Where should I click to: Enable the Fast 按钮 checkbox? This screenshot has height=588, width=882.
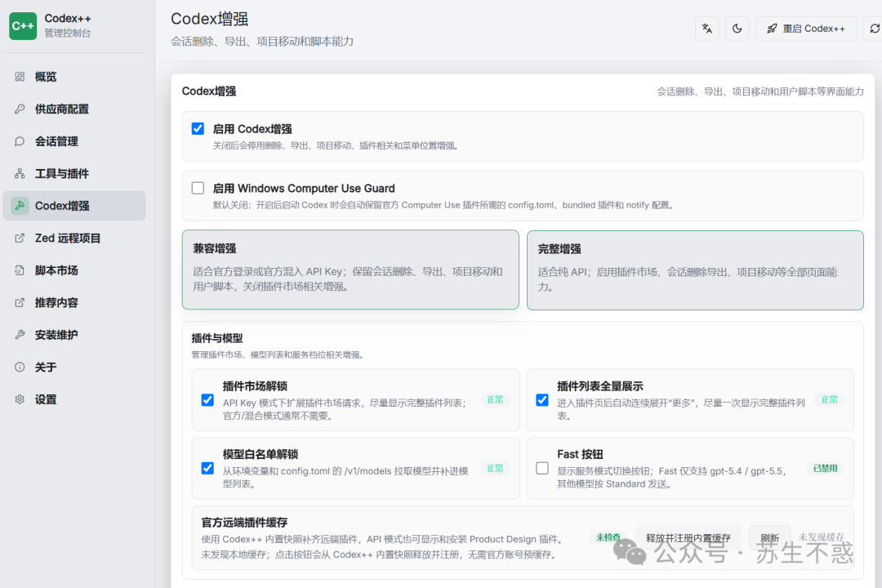(542, 468)
